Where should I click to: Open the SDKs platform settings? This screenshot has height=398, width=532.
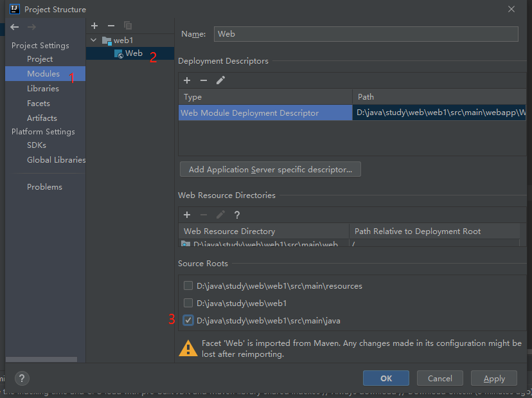click(x=37, y=145)
